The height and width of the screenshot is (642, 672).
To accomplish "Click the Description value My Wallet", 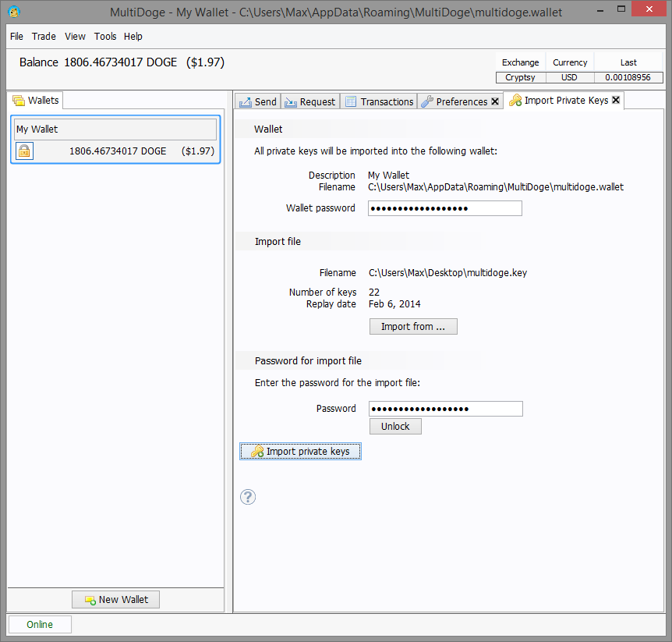I will click(x=388, y=175).
